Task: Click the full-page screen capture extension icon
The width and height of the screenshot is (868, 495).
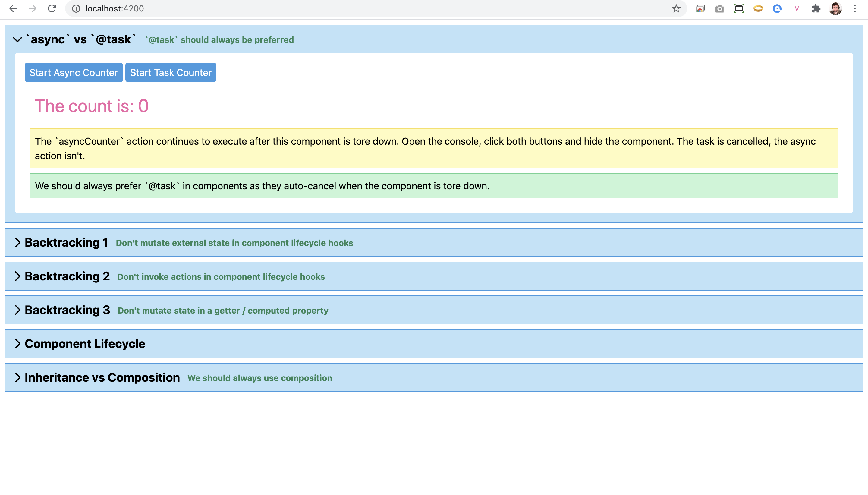Action: (x=739, y=8)
